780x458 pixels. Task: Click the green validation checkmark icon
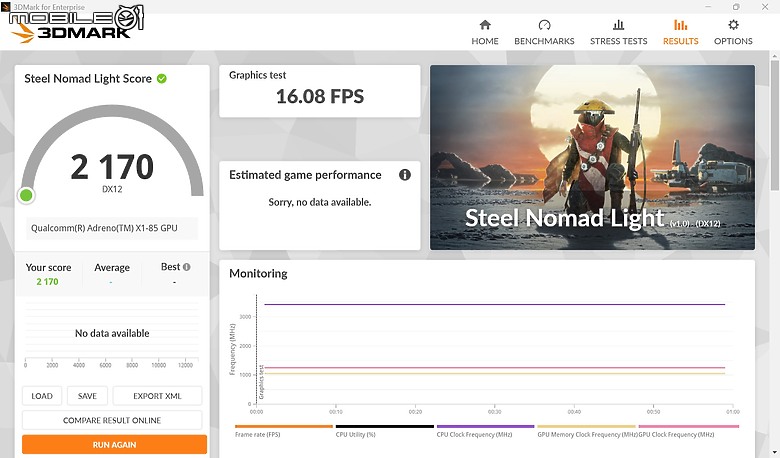point(162,79)
